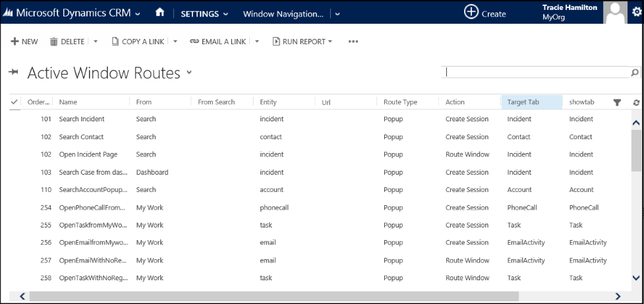644x304 pixels.
Task: Refresh the grid with refresh icon
Action: click(636, 102)
